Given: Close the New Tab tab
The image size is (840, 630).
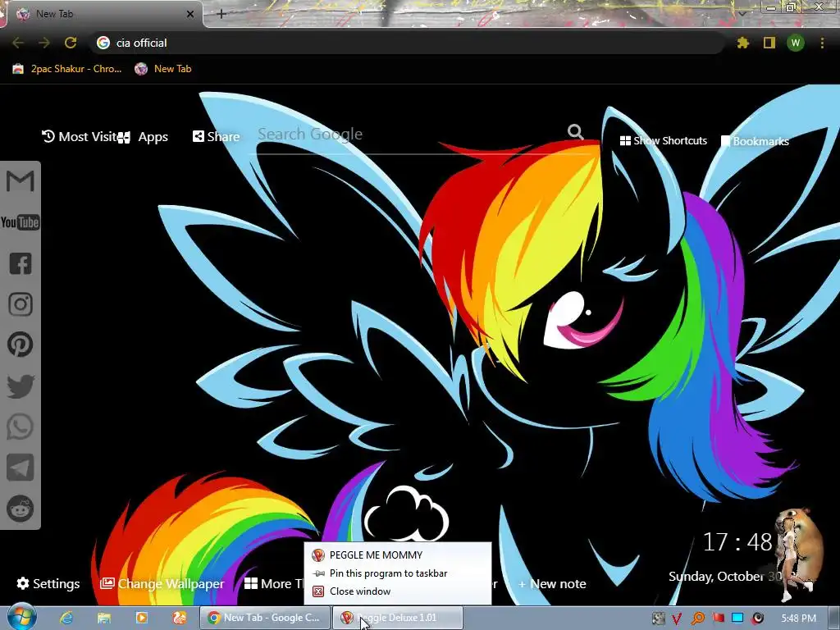Looking at the screenshot, I should [190, 14].
